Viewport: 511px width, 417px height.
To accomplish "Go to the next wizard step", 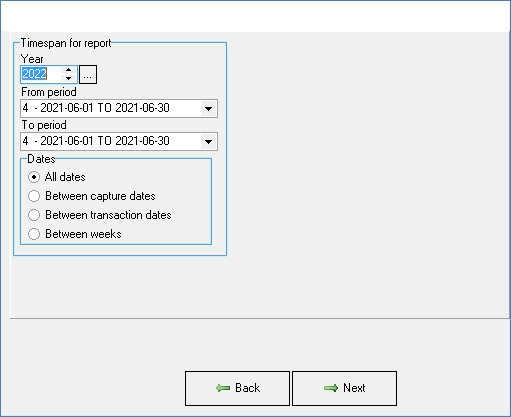I will [x=345, y=388].
